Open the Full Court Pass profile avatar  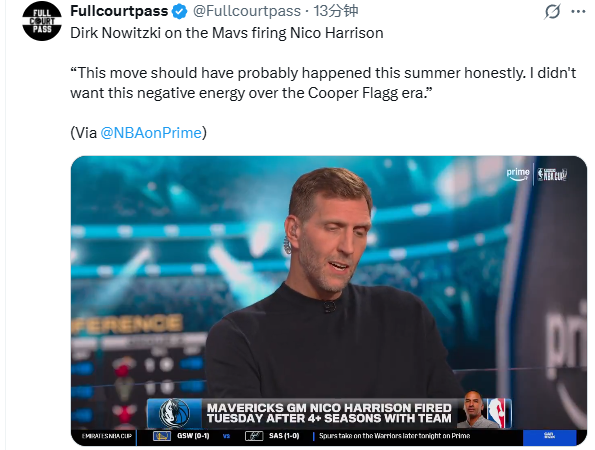[x=42, y=21]
